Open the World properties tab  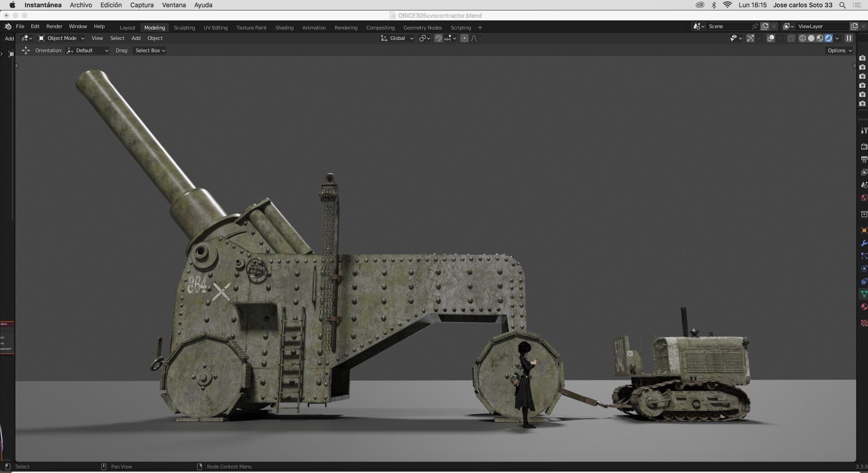[x=864, y=198]
